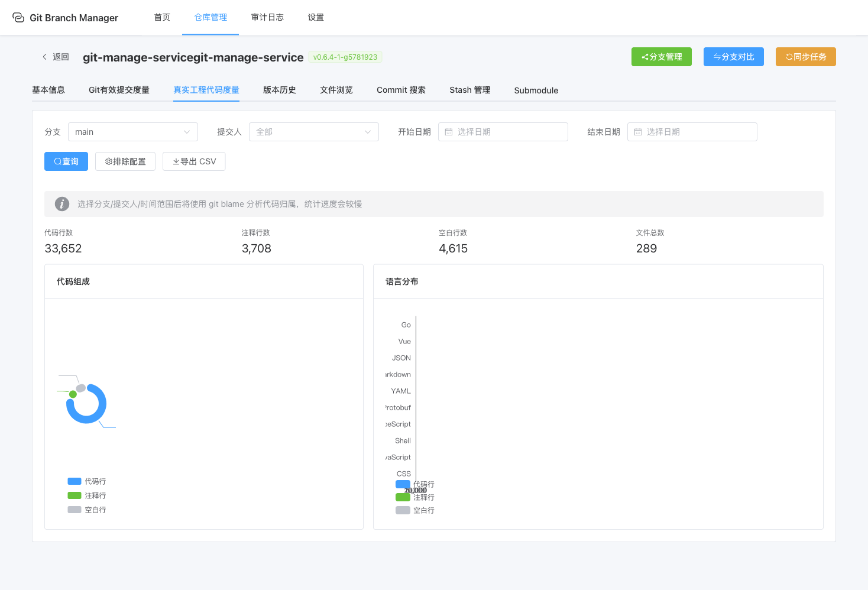Image resolution: width=868 pixels, height=590 pixels.
Task: Click the 结束日期 date input field
Action: pos(692,132)
